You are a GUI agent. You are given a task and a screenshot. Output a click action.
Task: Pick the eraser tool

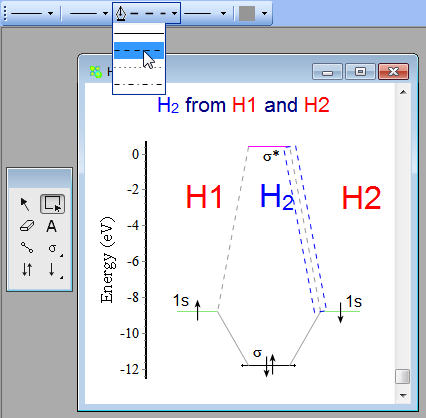tap(27, 226)
